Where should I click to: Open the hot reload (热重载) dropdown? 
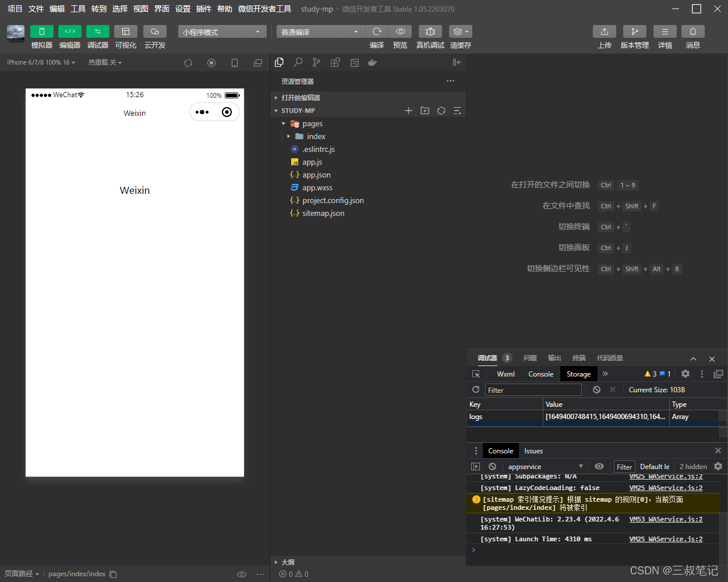coord(105,62)
